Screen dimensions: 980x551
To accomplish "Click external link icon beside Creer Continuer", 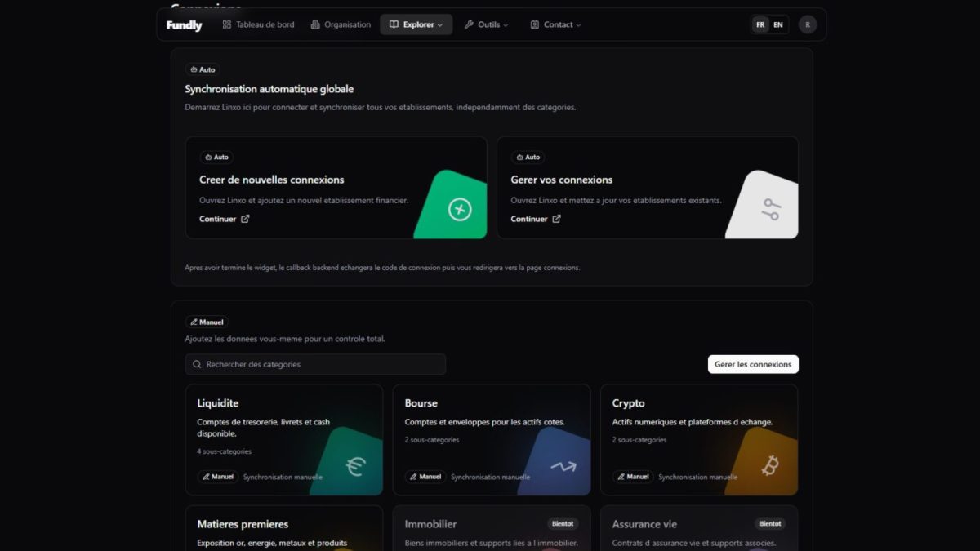I will (245, 219).
